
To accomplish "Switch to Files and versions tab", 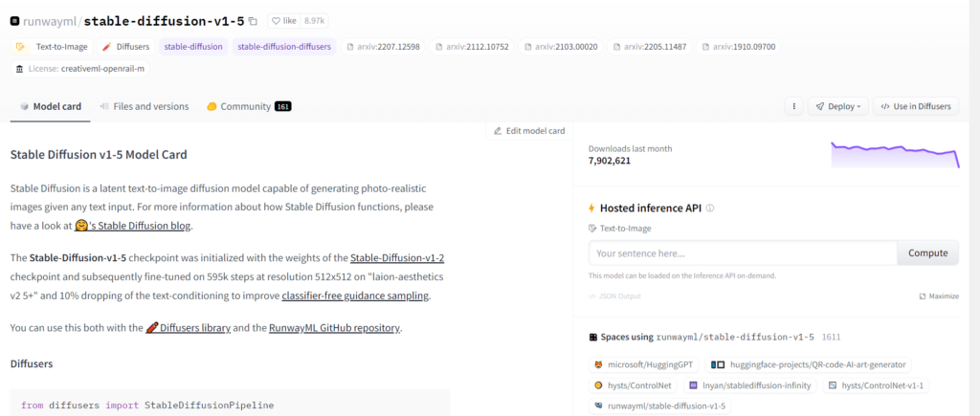I will tap(145, 106).
